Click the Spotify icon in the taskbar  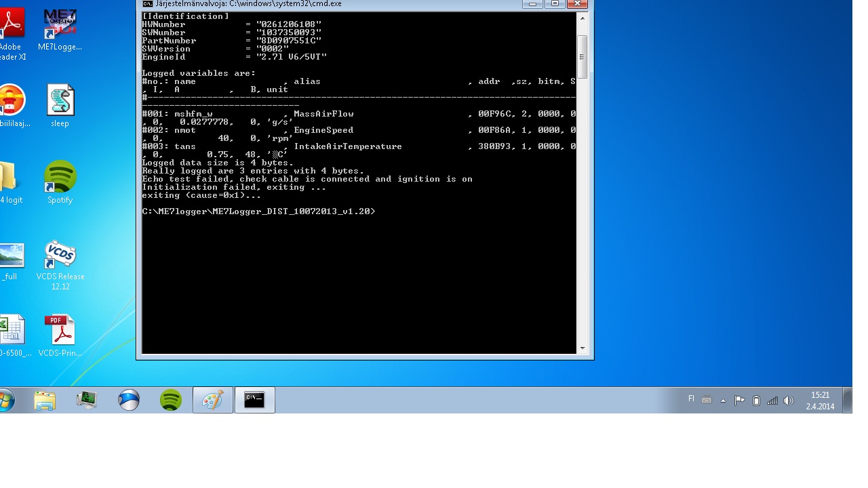click(x=171, y=400)
